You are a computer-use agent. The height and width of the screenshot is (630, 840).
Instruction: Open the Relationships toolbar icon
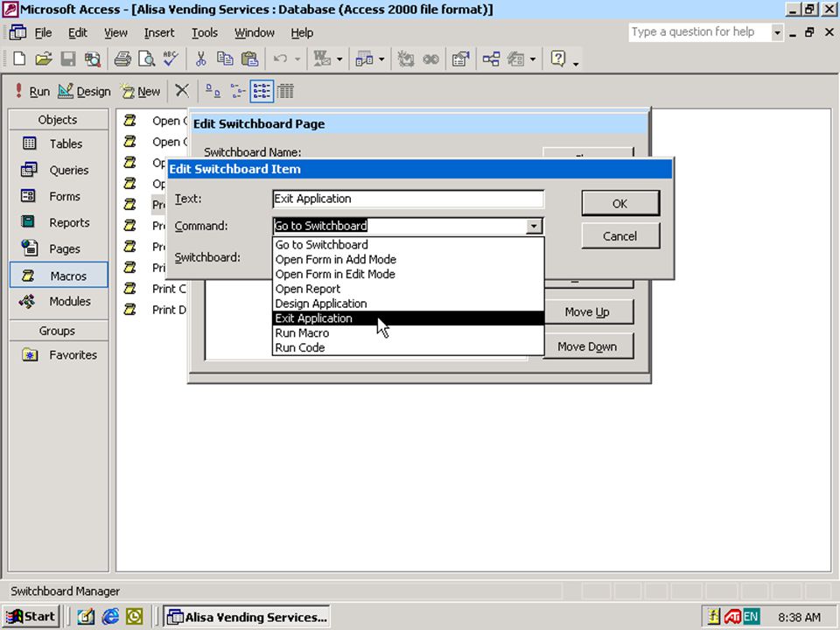(491, 59)
